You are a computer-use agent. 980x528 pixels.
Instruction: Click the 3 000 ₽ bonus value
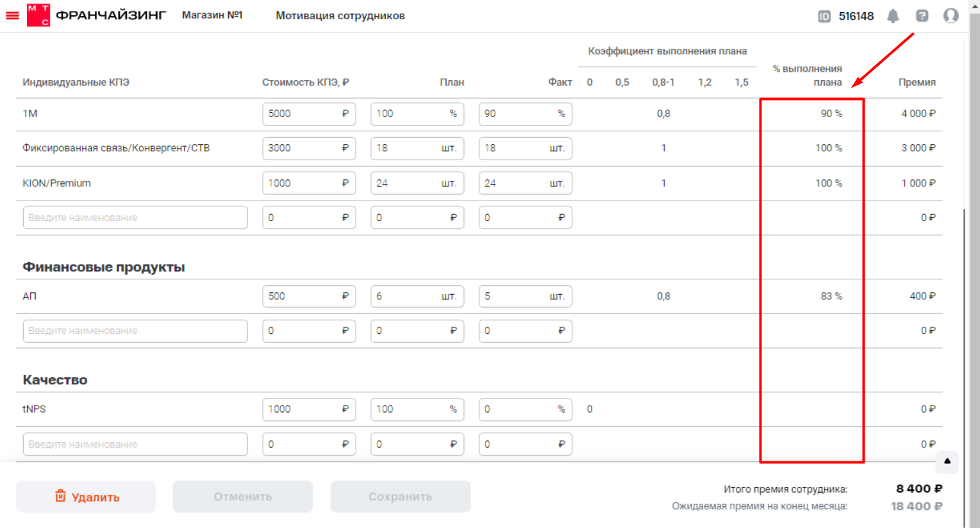pos(918,148)
